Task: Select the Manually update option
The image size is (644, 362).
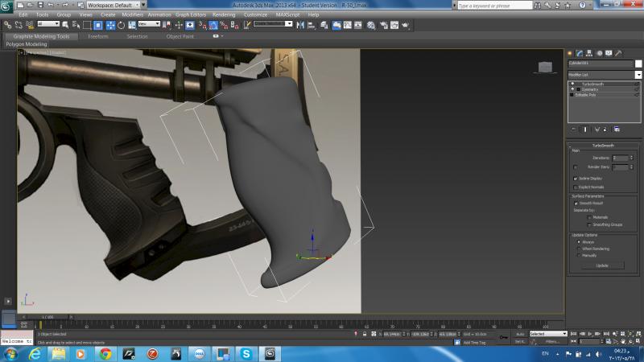Action: coord(579,255)
